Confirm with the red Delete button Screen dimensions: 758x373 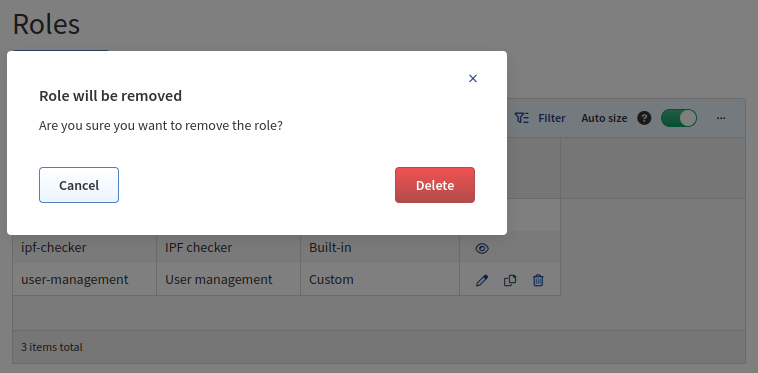tap(435, 185)
